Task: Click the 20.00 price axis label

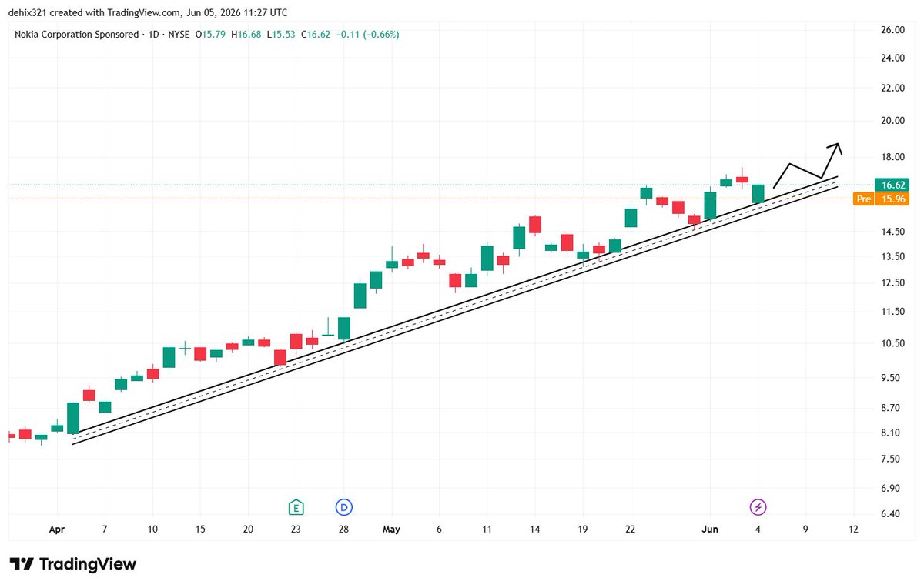Action: pos(892,121)
